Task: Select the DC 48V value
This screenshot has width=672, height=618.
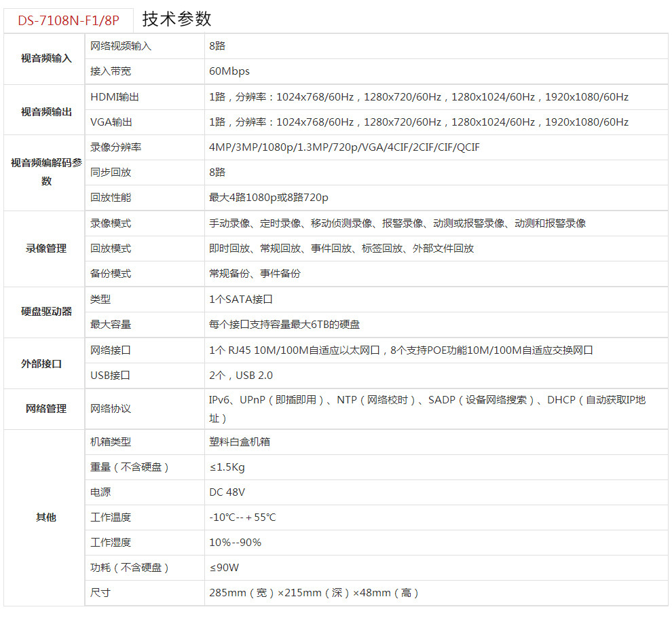Action: 227,492
